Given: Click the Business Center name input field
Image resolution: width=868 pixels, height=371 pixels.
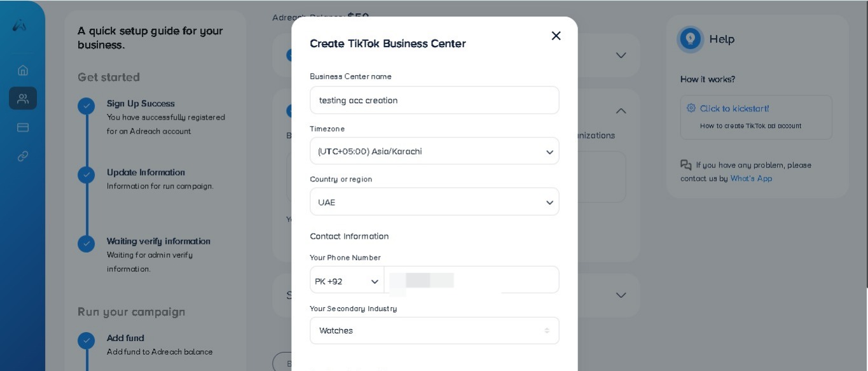Looking at the screenshot, I should (x=434, y=100).
